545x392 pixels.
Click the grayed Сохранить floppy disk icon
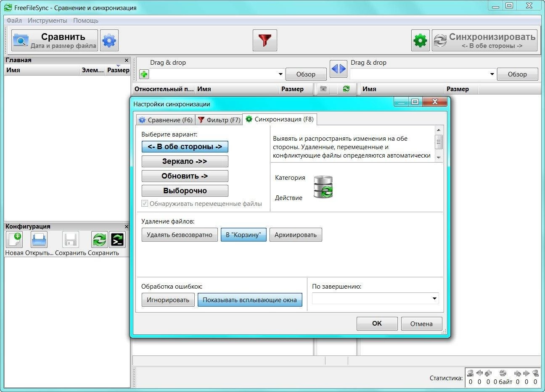(x=71, y=240)
